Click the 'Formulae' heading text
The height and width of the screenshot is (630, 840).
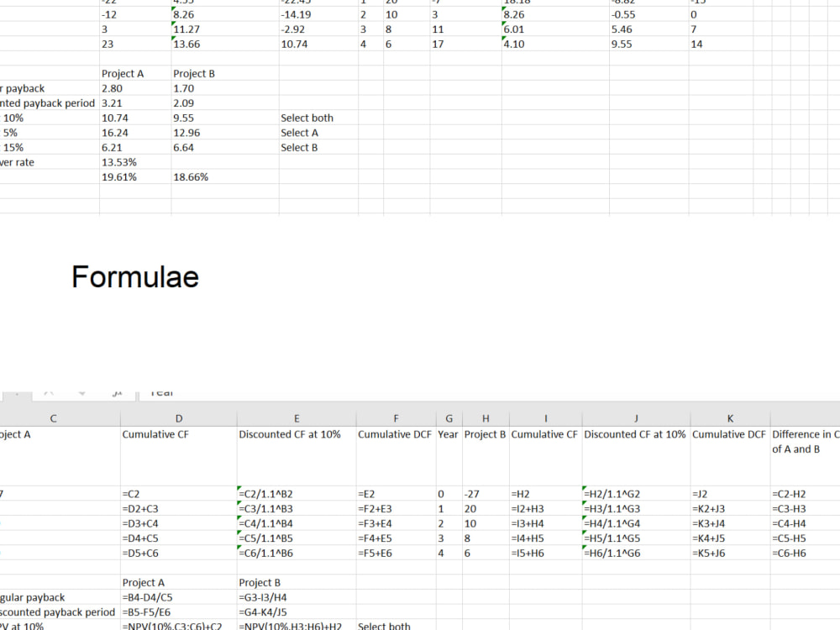point(135,277)
